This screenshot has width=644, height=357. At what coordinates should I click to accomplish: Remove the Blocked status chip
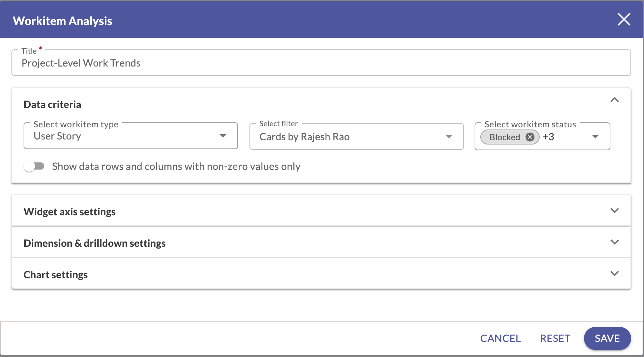tap(530, 137)
